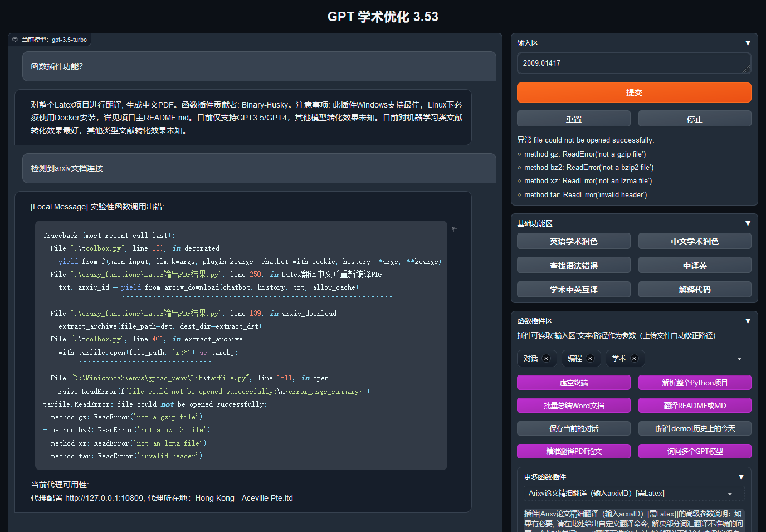Collapse the 基础功能区 panel
This screenshot has width=766, height=532.
point(748,223)
